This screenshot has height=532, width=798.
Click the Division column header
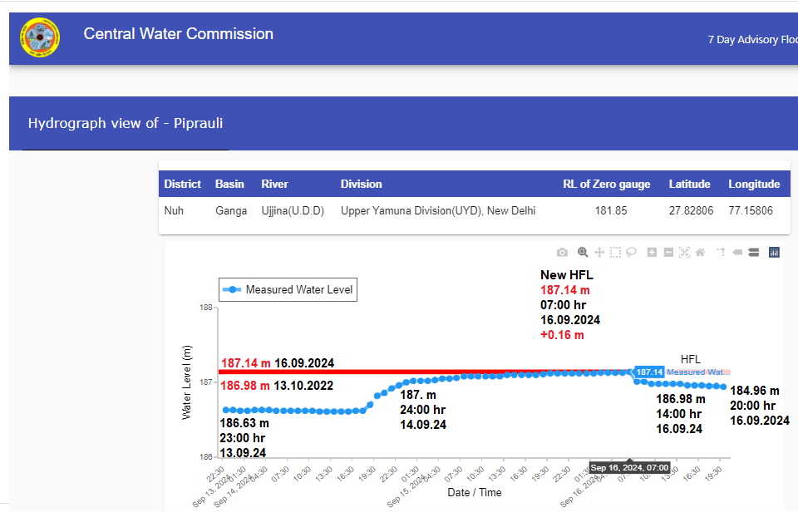pos(362,185)
